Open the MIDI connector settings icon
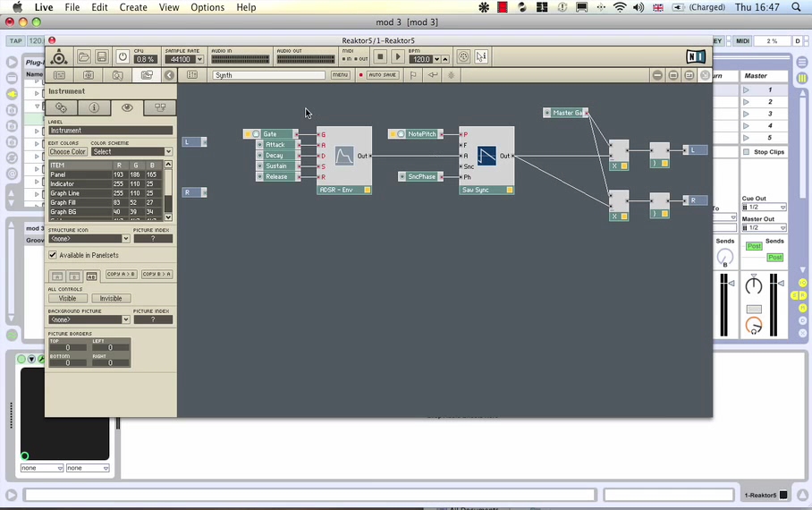Screen dimensions: 812x510 (463, 56)
